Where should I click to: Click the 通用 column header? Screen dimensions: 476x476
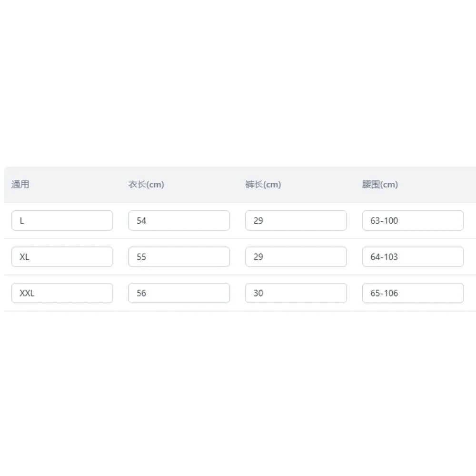20,185
